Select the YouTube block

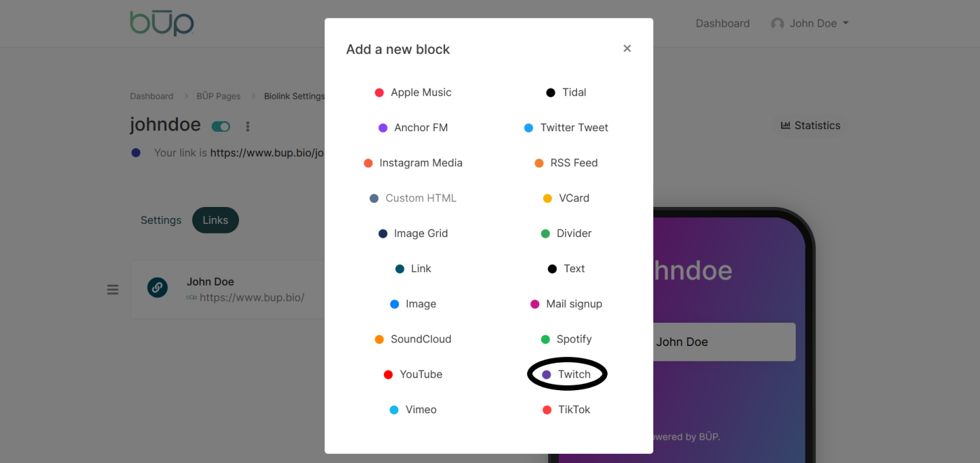pyautogui.click(x=413, y=375)
